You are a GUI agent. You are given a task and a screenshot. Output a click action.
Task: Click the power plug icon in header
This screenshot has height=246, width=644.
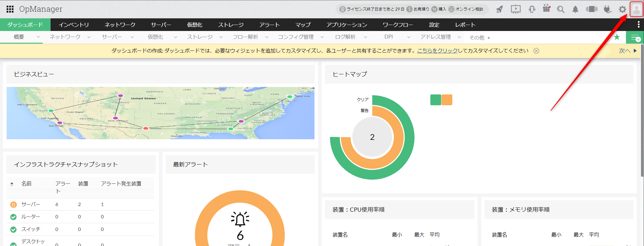(x=607, y=9)
